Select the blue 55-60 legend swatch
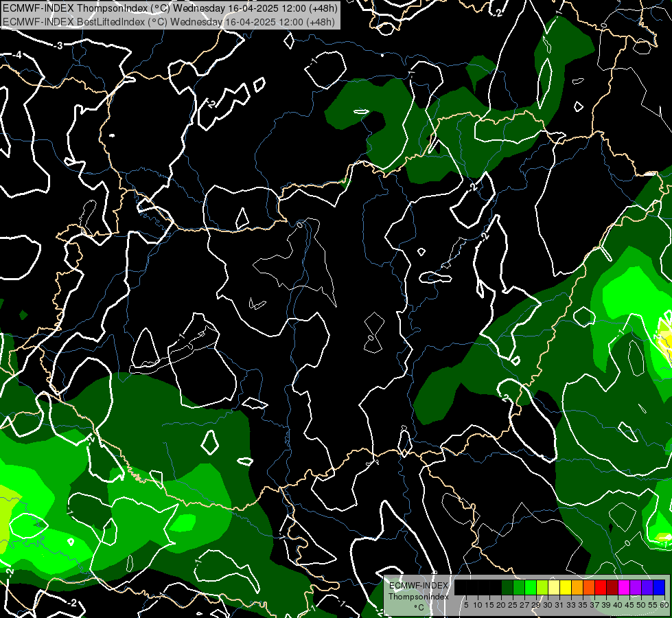 (x=659, y=587)
